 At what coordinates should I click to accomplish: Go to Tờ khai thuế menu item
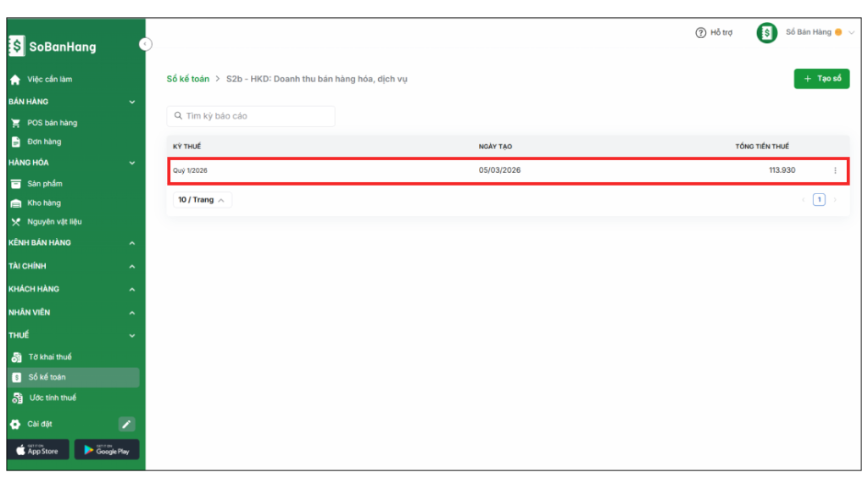coord(49,357)
